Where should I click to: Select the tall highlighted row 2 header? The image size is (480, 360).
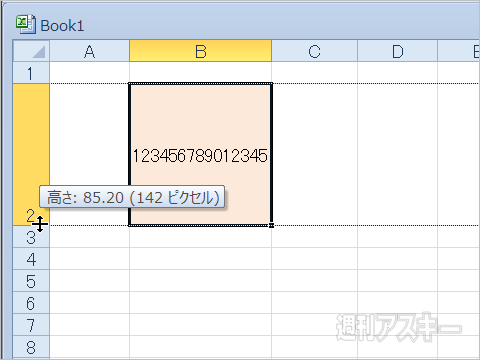[x=31, y=155]
